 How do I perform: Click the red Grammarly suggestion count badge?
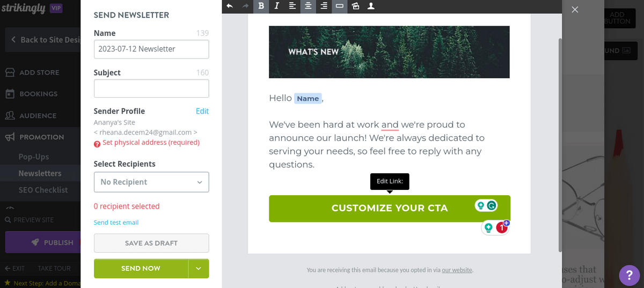[x=502, y=228]
